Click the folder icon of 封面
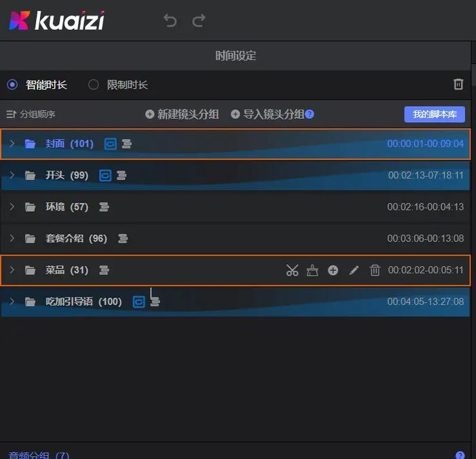Screen dimensions: 476x459 pyautogui.click(x=30, y=144)
